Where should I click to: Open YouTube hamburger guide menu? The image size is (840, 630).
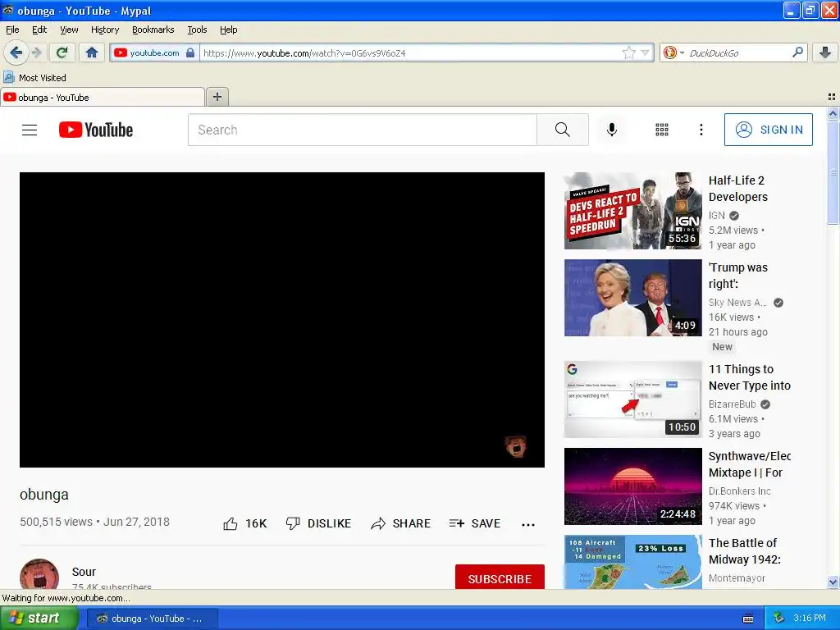[x=30, y=130]
